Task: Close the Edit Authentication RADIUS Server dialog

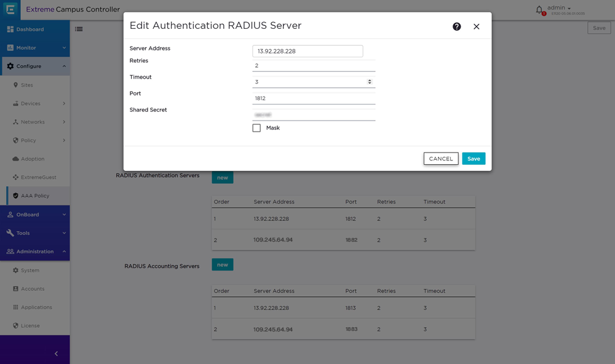Action: [x=476, y=26]
